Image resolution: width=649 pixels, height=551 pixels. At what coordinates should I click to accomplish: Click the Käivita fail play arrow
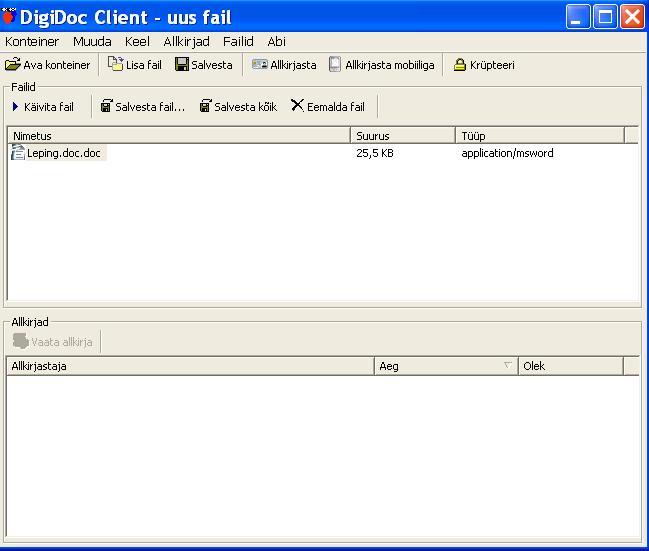click(16, 106)
